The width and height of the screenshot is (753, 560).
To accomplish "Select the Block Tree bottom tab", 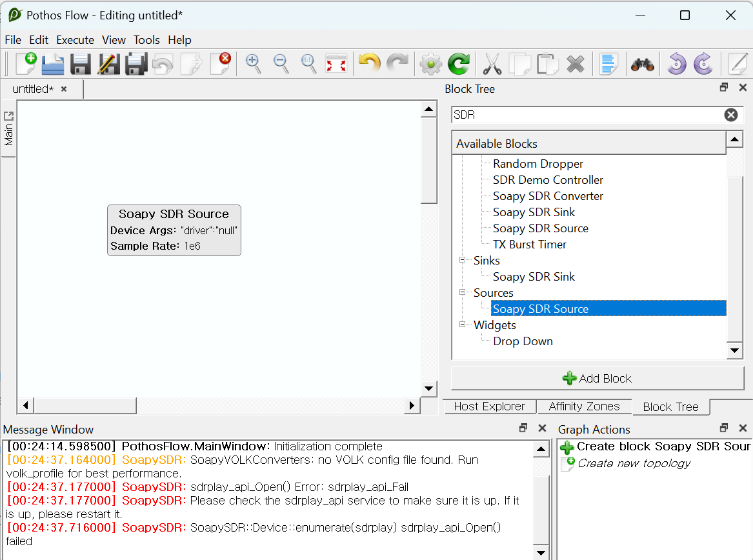I will click(670, 407).
